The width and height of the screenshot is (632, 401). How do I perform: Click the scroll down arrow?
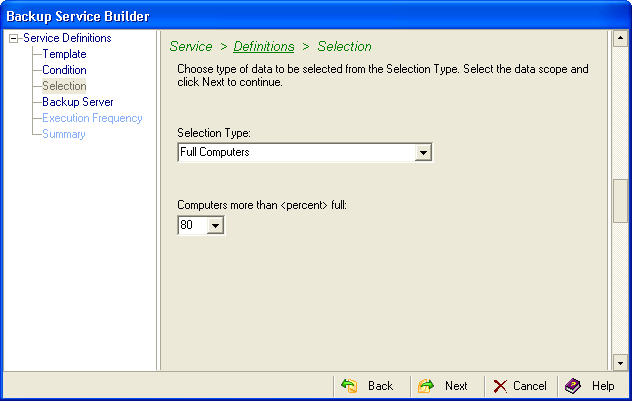click(x=620, y=363)
